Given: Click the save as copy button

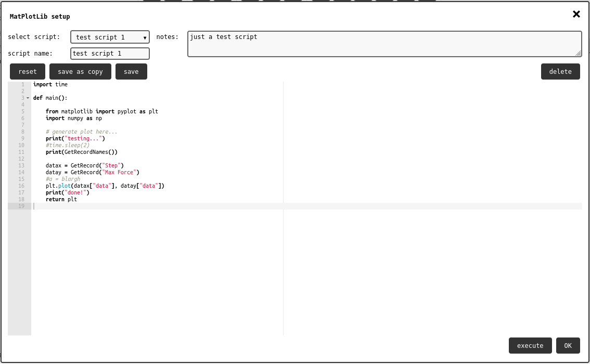Looking at the screenshot, I should tap(80, 72).
